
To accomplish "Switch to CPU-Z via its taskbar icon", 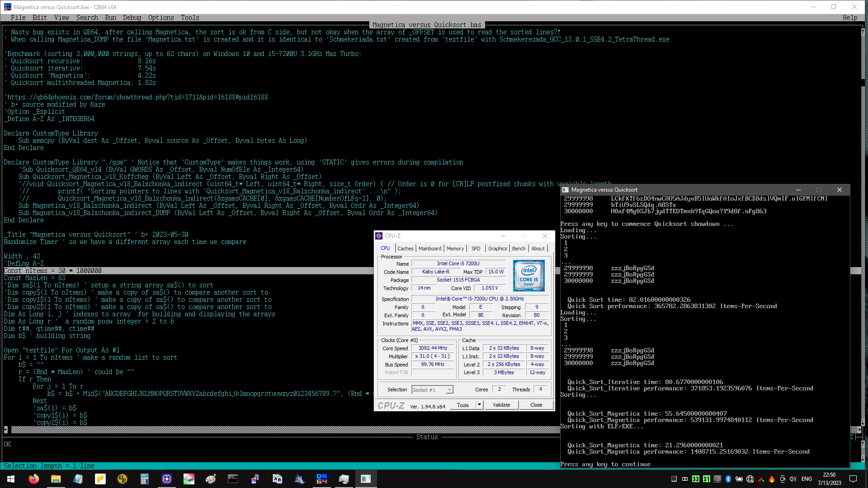I will pyautogui.click(x=166, y=479).
